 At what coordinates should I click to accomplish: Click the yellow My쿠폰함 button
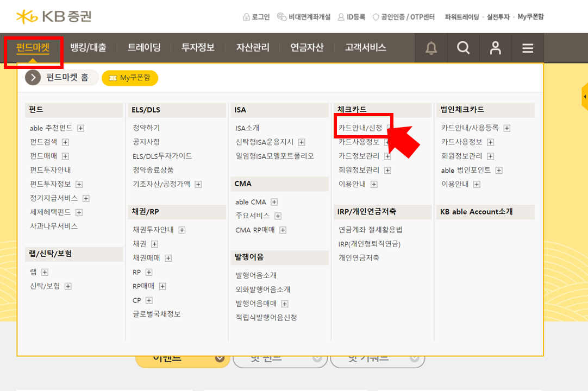130,78
